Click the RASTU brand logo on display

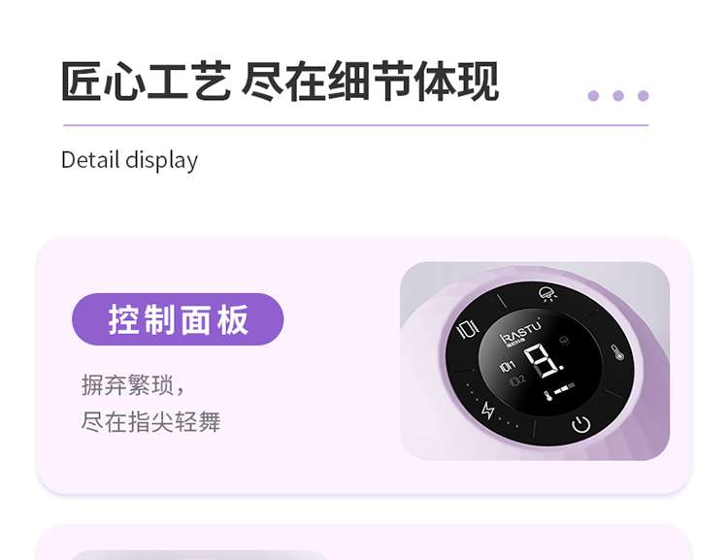(520, 332)
